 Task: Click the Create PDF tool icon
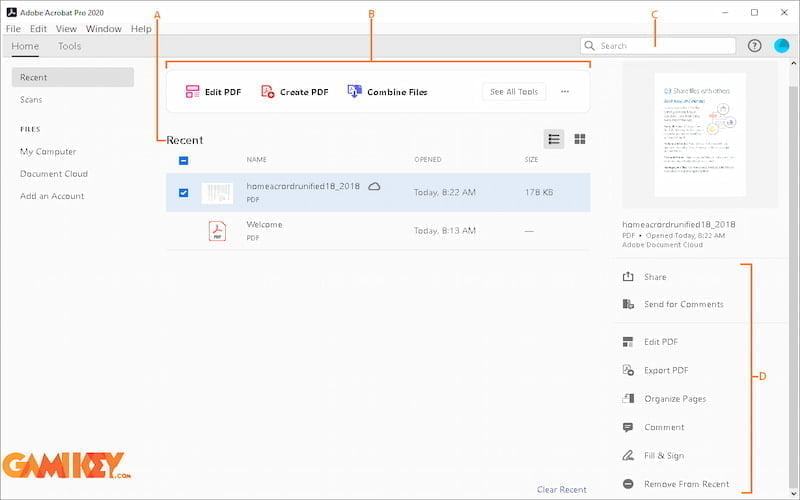268,92
